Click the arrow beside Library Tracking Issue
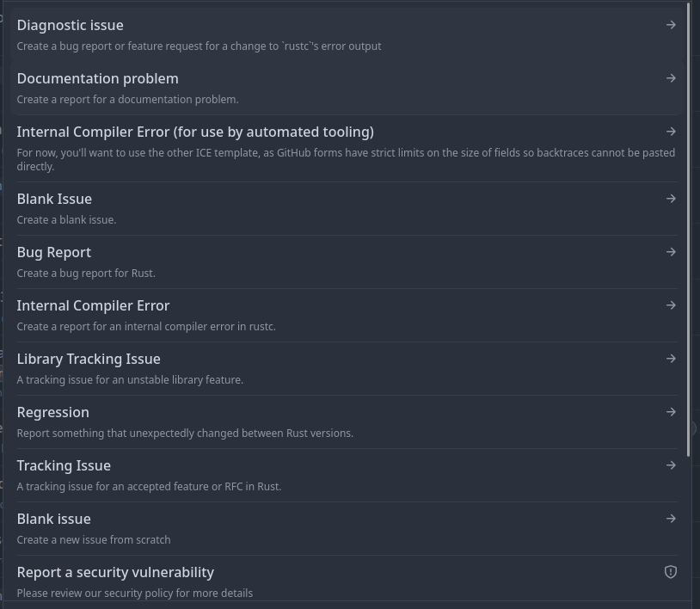 click(x=671, y=359)
